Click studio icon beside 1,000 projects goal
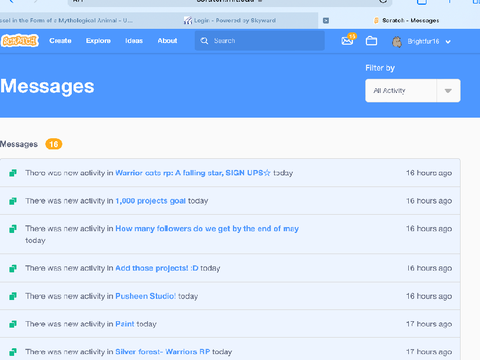This screenshot has height=360, width=480. pos(13,201)
